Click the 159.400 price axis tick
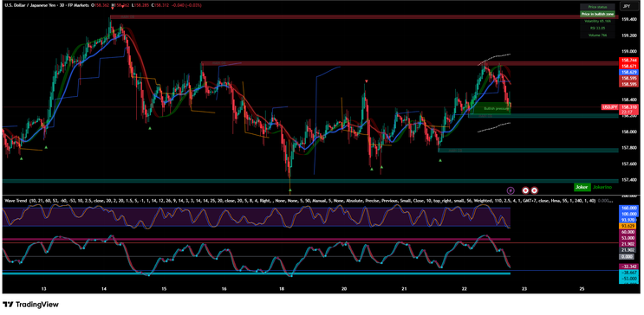Image resolution: width=644 pixels, height=315 pixels. click(628, 19)
